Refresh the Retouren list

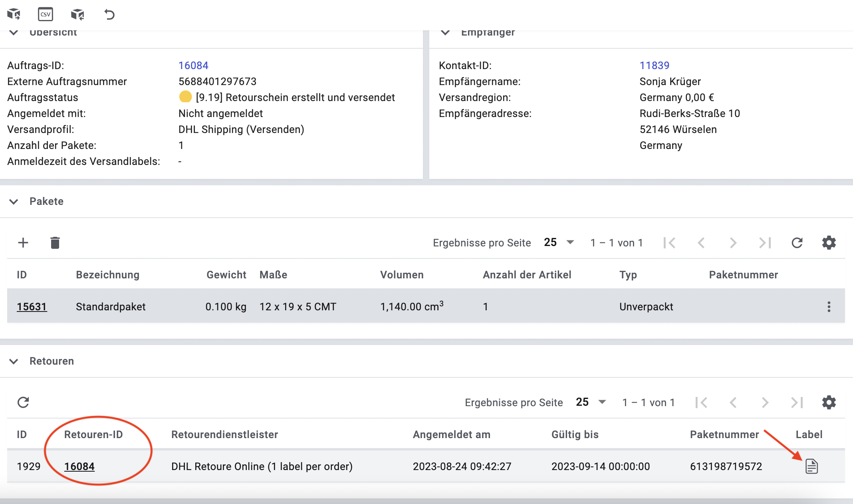click(x=23, y=402)
